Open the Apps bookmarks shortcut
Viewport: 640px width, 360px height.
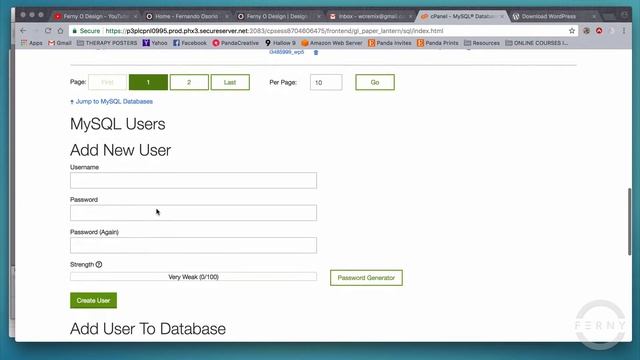31,43
